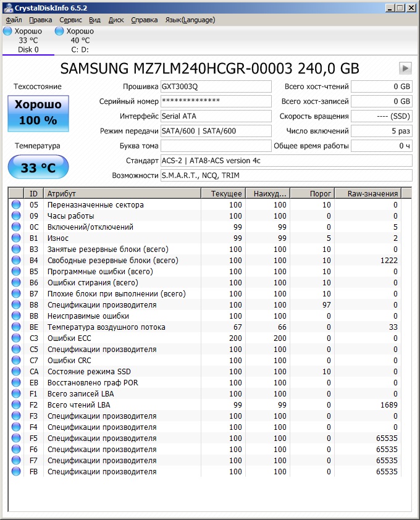
Task: Open the Диск menu
Action: (116, 20)
